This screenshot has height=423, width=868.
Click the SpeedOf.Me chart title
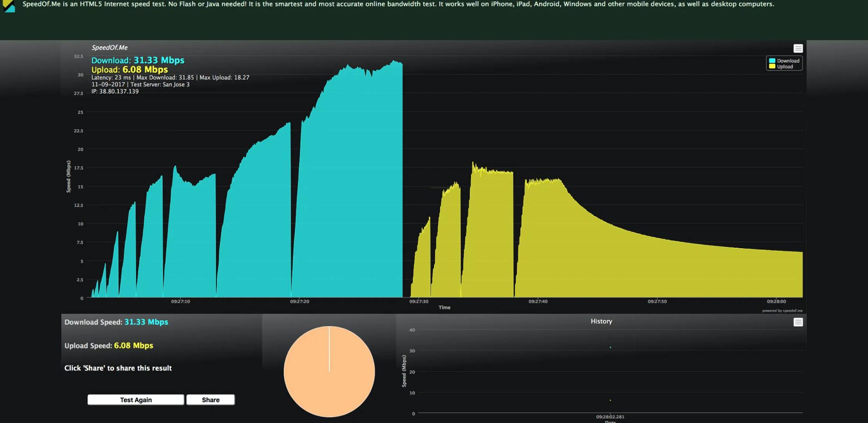[109, 48]
